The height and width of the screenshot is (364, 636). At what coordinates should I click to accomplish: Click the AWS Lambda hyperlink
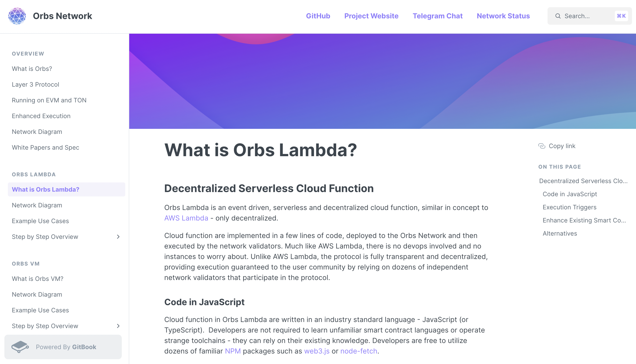click(x=186, y=218)
